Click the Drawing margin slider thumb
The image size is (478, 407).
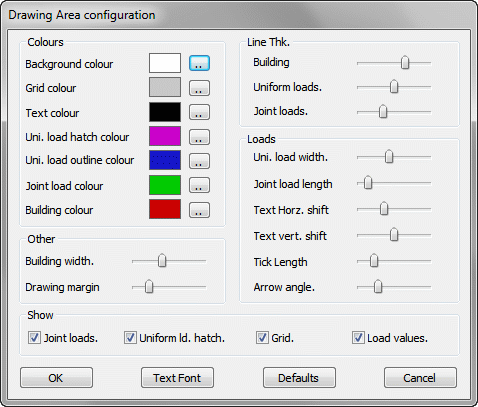(x=149, y=287)
